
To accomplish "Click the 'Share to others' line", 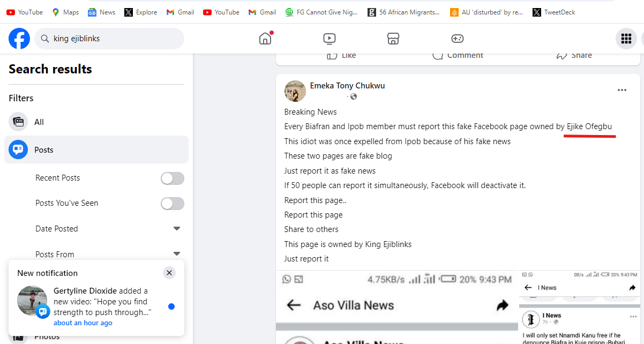I will 311,229.
